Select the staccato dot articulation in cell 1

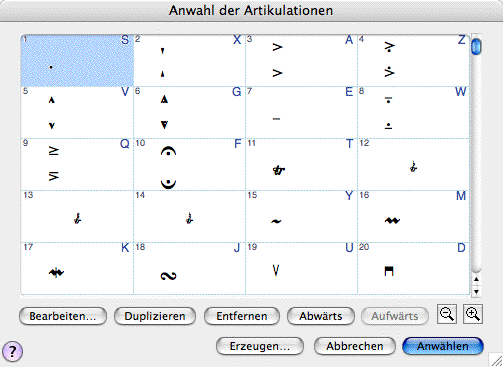click(x=77, y=61)
